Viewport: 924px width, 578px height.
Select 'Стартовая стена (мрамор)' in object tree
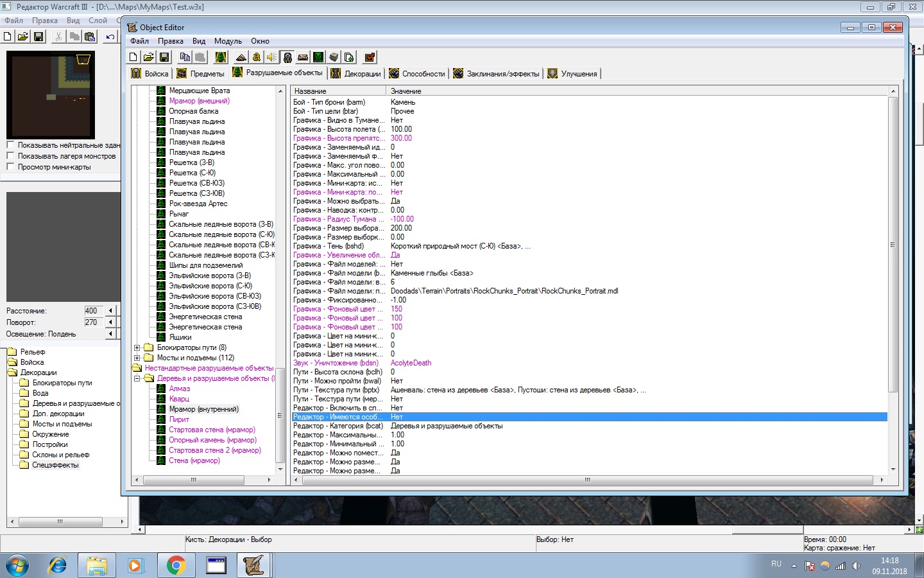pyautogui.click(x=212, y=430)
